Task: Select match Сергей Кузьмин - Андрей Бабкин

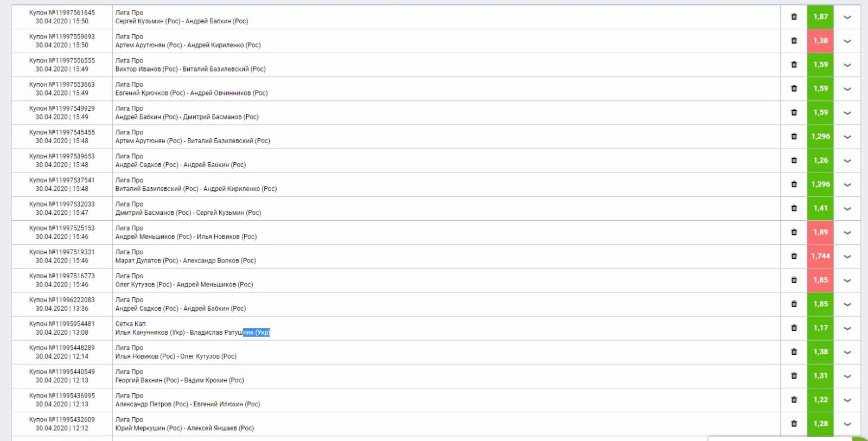Action: point(182,21)
